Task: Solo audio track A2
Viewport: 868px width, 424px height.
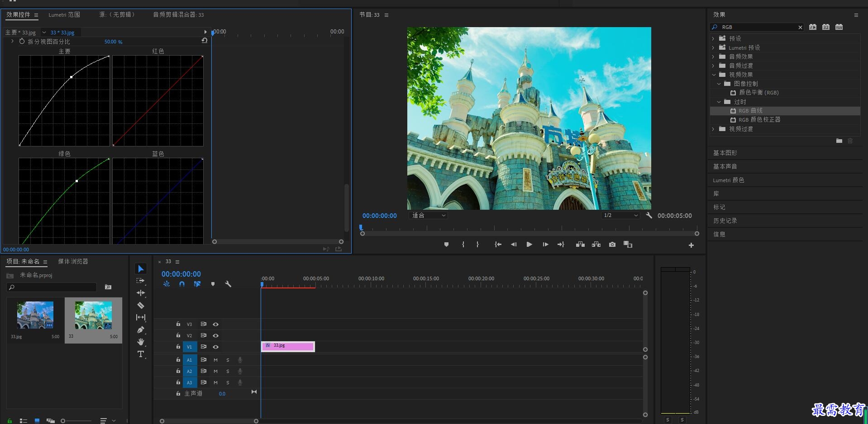Action: 228,372
